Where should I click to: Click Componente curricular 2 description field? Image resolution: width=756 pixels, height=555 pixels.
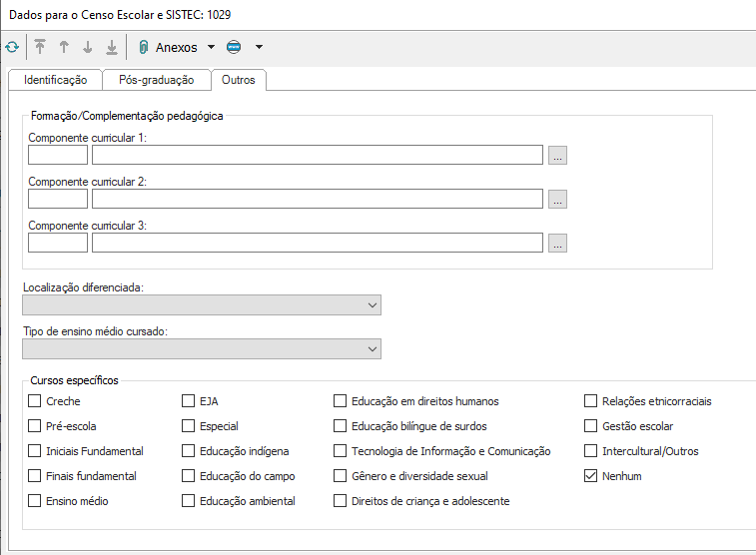317,199
